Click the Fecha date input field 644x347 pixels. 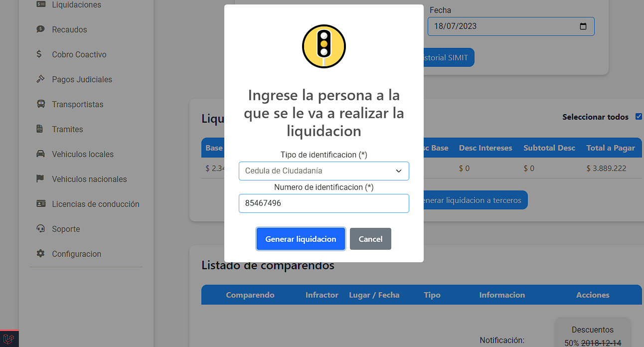(511, 26)
